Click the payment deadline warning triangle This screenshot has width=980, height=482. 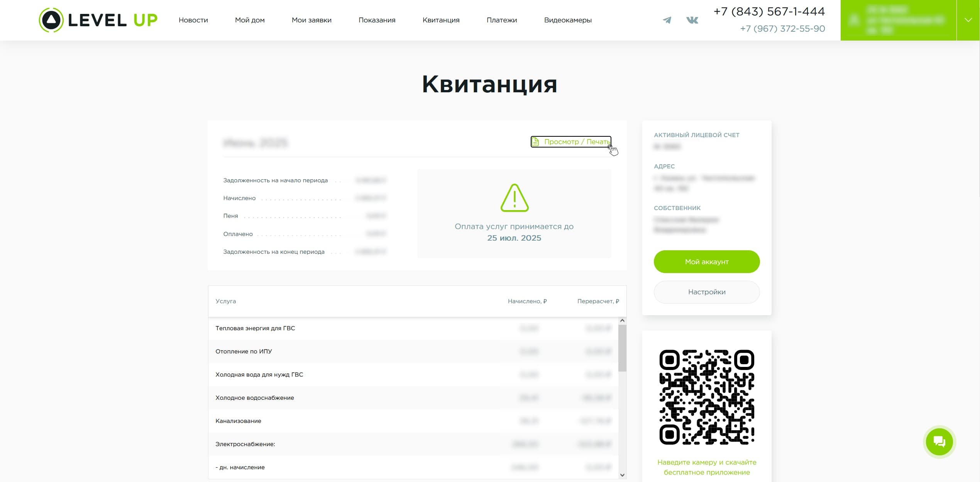[514, 198]
